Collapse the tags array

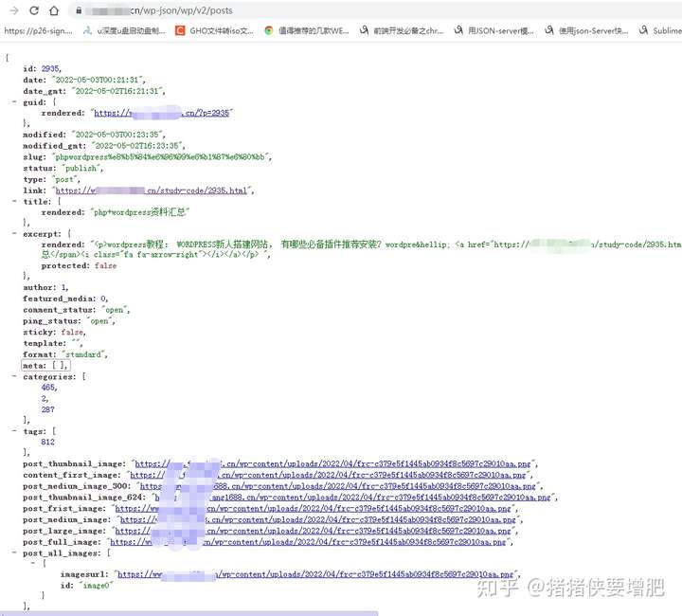click(x=14, y=431)
